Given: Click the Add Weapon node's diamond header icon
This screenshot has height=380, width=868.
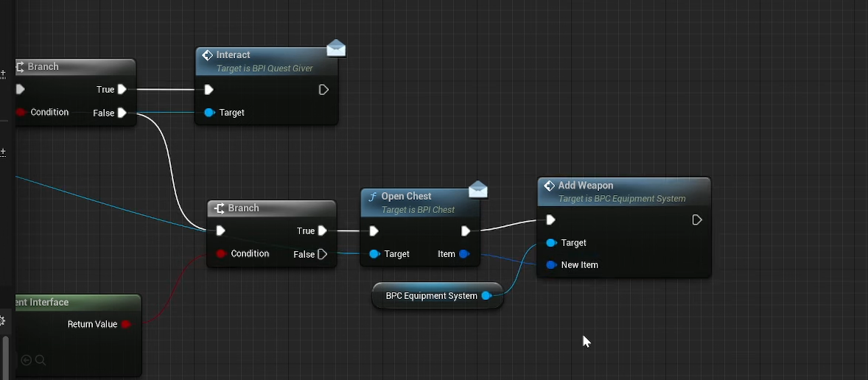Looking at the screenshot, I should tap(549, 186).
